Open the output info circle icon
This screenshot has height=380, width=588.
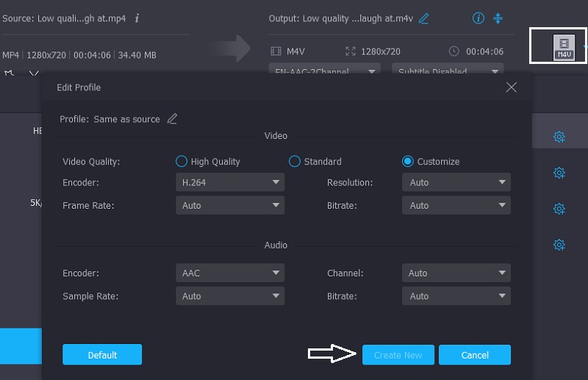click(x=478, y=18)
